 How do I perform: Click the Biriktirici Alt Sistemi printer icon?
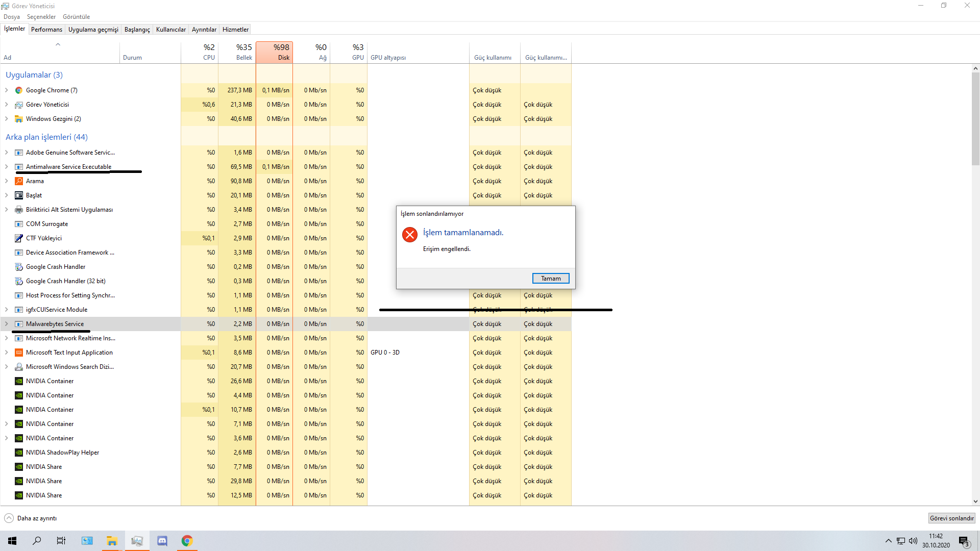(19, 210)
